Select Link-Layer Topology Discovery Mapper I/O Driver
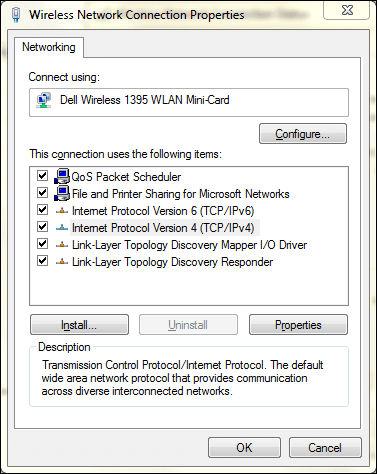The width and height of the screenshot is (377, 474). pos(189,245)
